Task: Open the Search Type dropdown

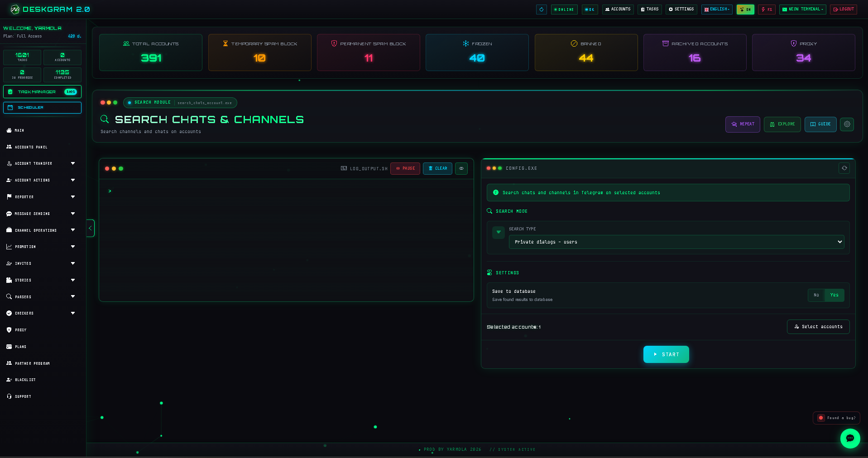Action: pyautogui.click(x=676, y=242)
